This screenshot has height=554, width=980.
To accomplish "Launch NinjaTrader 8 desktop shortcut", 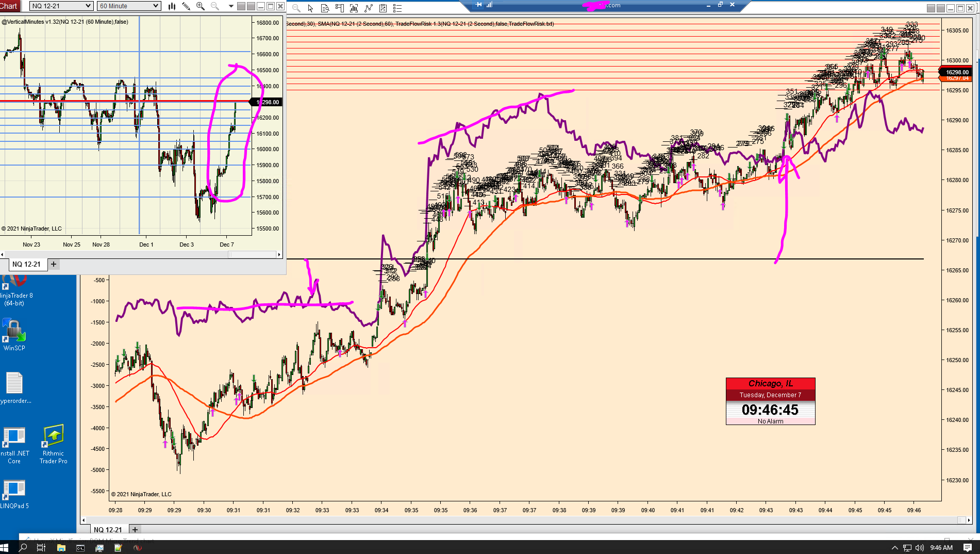I will click(15, 291).
